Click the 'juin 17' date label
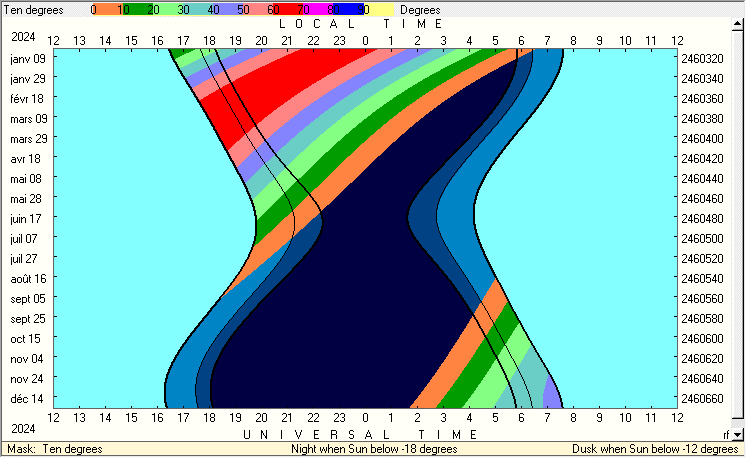The image size is (746, 458). click(x=26, y=219)
